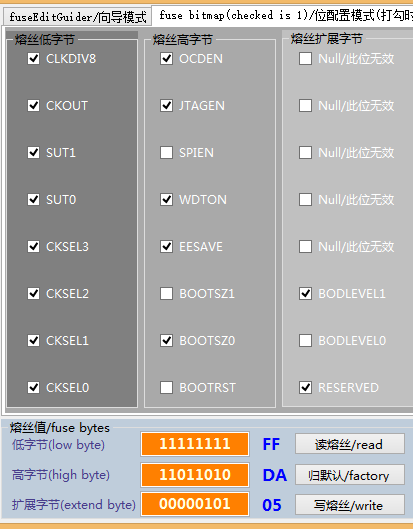Click the extend byte label
The image size is (413, 529).
pos(74,505)
